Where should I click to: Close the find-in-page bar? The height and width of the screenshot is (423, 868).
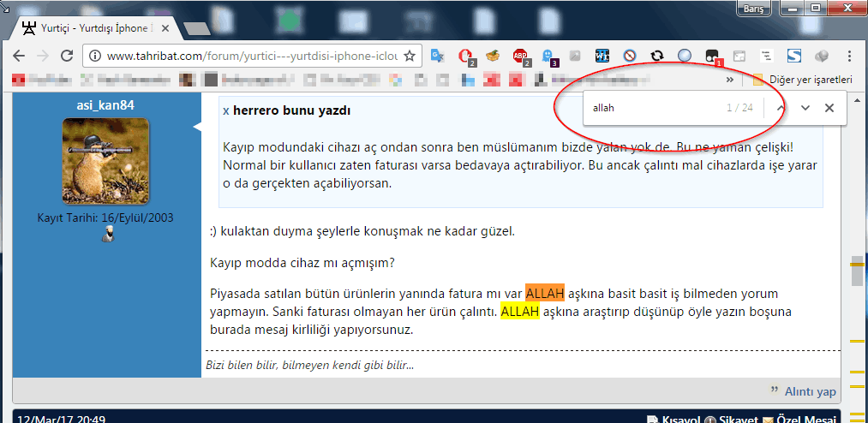(829, 108)
